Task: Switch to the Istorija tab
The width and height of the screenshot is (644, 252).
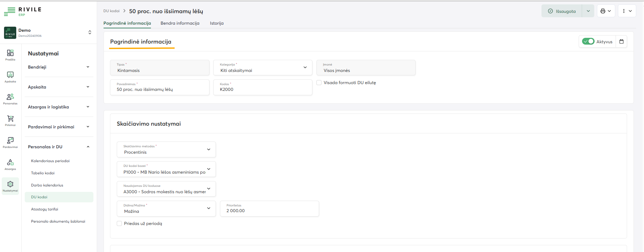Action: pos(217,23)
